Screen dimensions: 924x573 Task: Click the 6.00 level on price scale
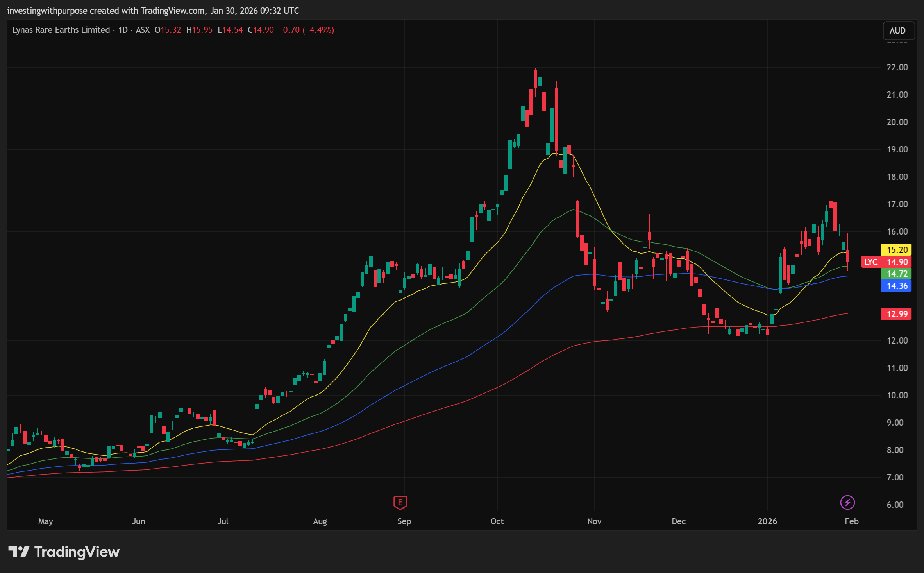pyautogui.click(x=895, y=505)
